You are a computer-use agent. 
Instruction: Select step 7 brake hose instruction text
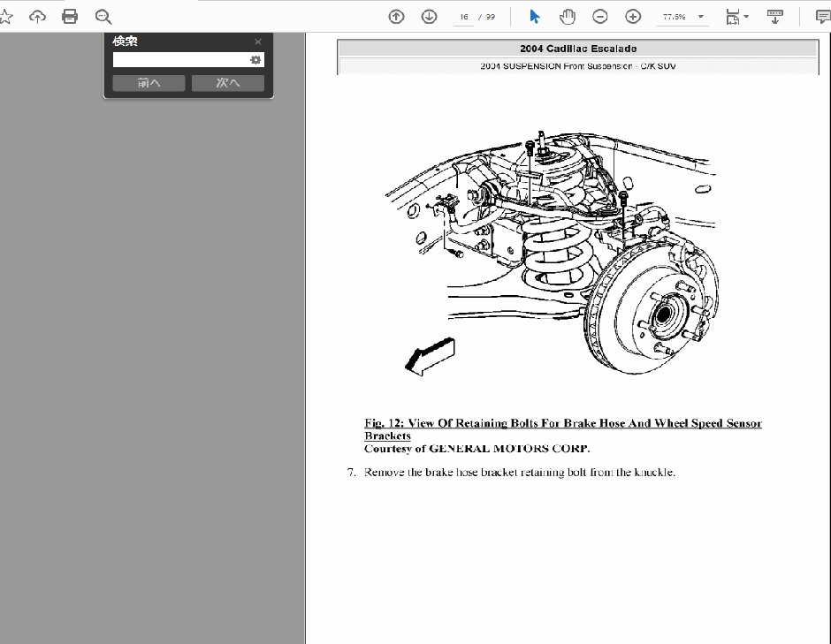pos(520,473)
